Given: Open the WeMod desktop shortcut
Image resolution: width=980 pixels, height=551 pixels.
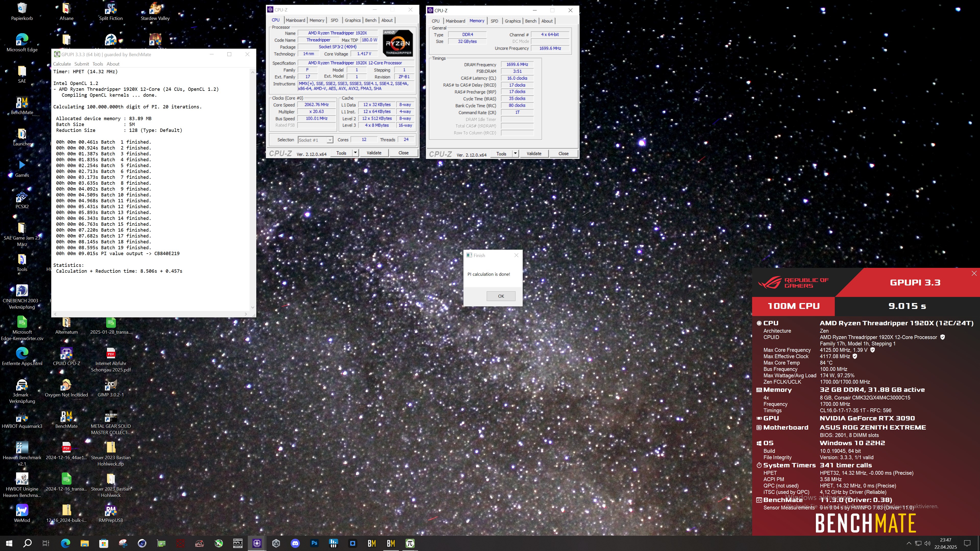Looking at the screenshot, I should tap(22, 513).
